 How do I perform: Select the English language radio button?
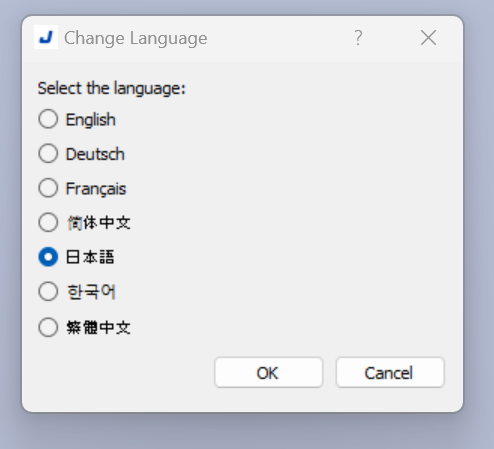[77, 119]
